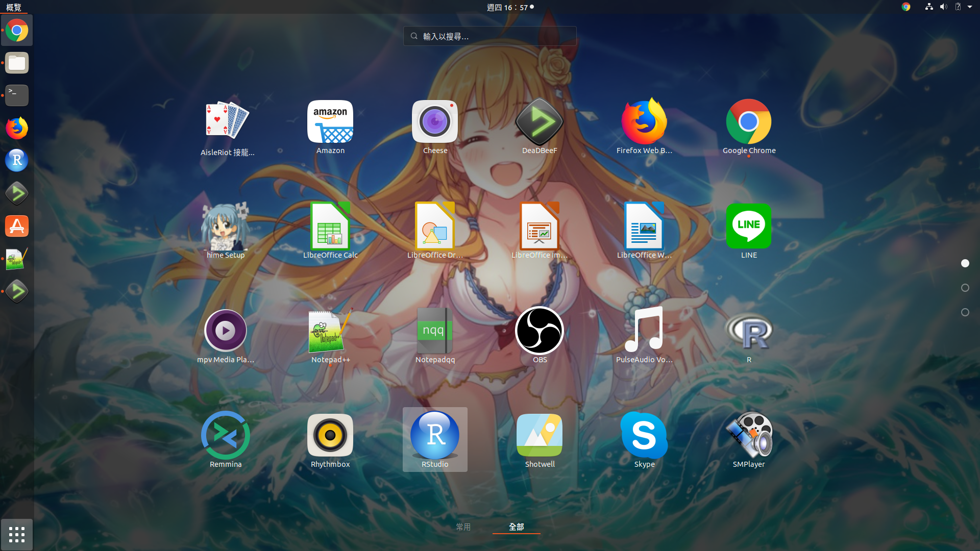Switch to the 全部 (All) tab
Image resolution: width=980 pixels, height=551 pixels.
tap(516, 527)
